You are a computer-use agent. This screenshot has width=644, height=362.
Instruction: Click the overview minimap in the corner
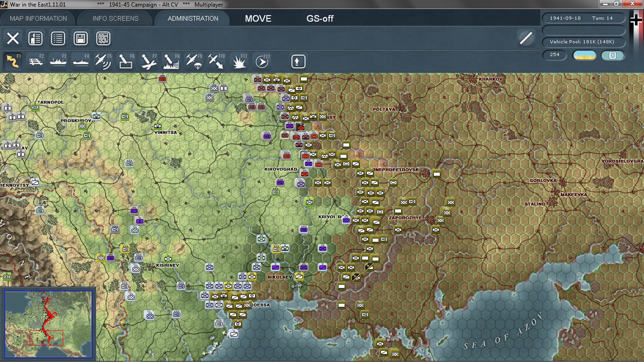click(49, 324)
